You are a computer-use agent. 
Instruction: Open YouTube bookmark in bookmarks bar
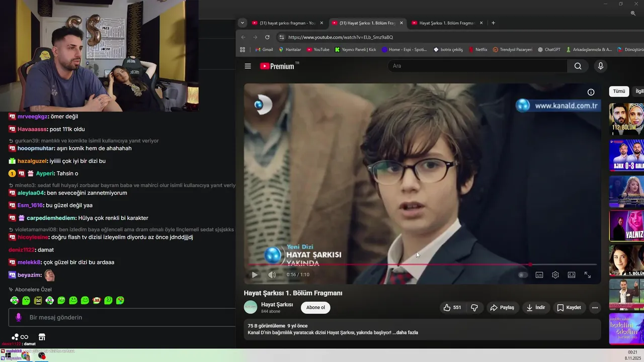(317, 50)
